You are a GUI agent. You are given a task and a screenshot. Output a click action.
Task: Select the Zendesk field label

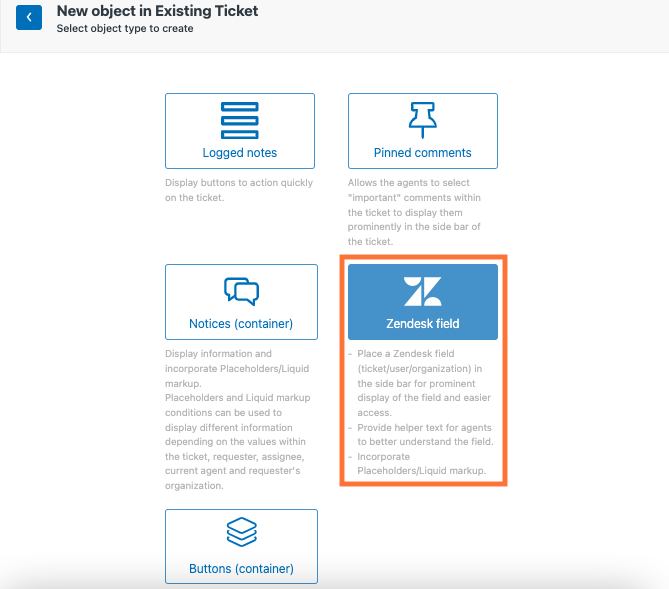coord(423,324)
